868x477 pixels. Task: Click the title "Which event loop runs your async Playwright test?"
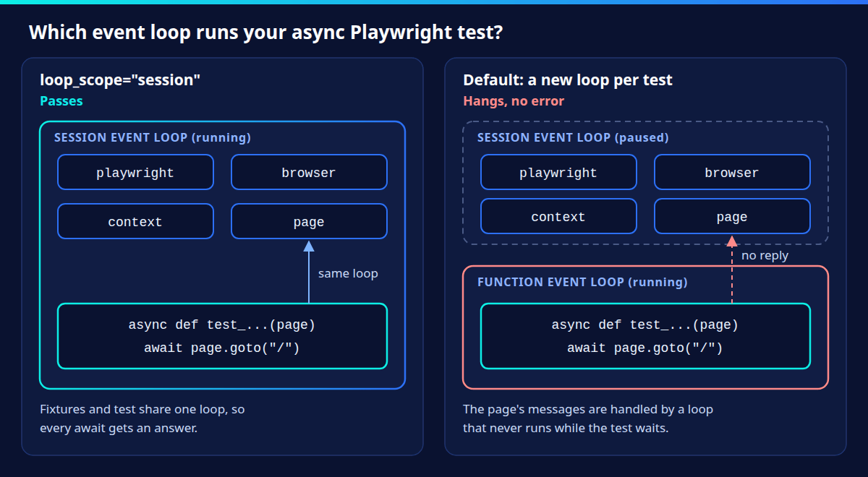(x=265, y=33)
